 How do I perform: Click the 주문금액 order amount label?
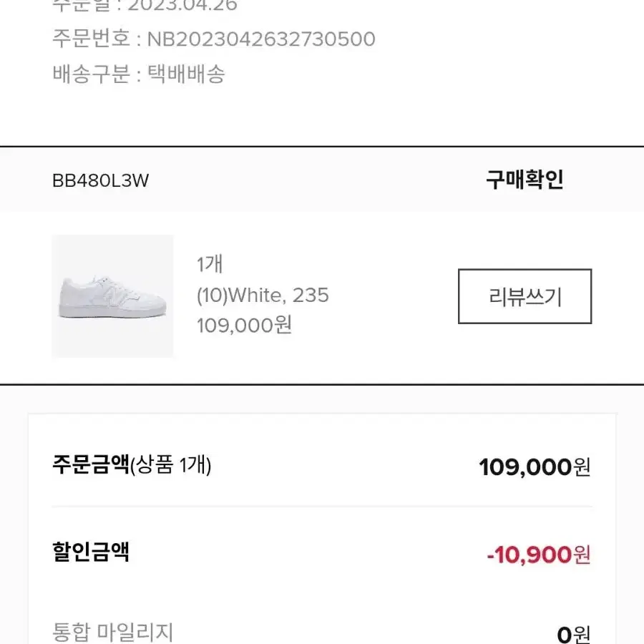click(91, 464)
